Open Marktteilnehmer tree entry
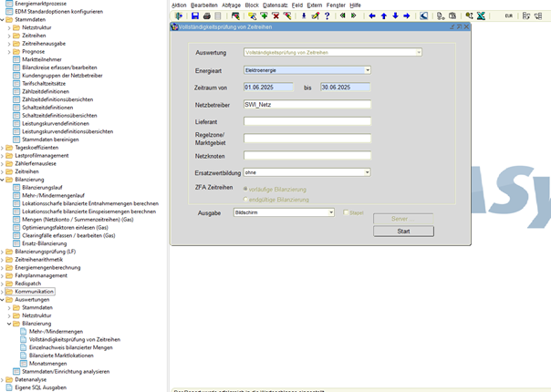Image resolution: width=551 pixels, height=392 pixels. (42, 60)
